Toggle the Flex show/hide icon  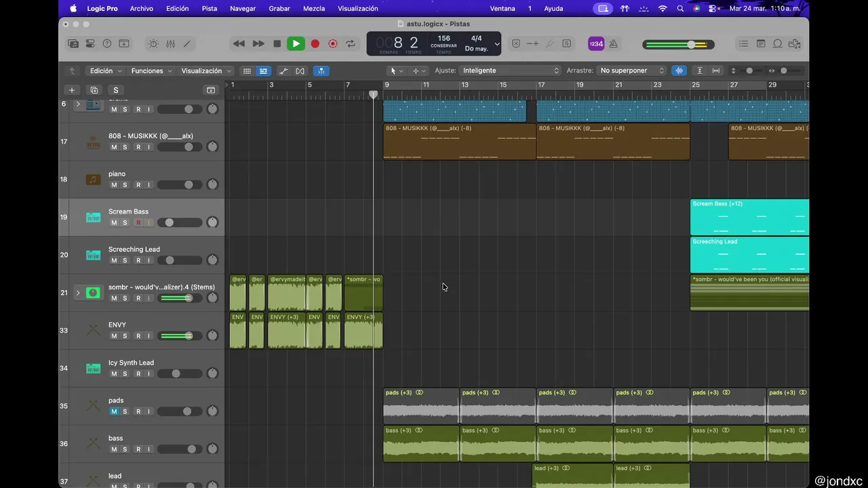pyautogui.click(x=300, y=70)
